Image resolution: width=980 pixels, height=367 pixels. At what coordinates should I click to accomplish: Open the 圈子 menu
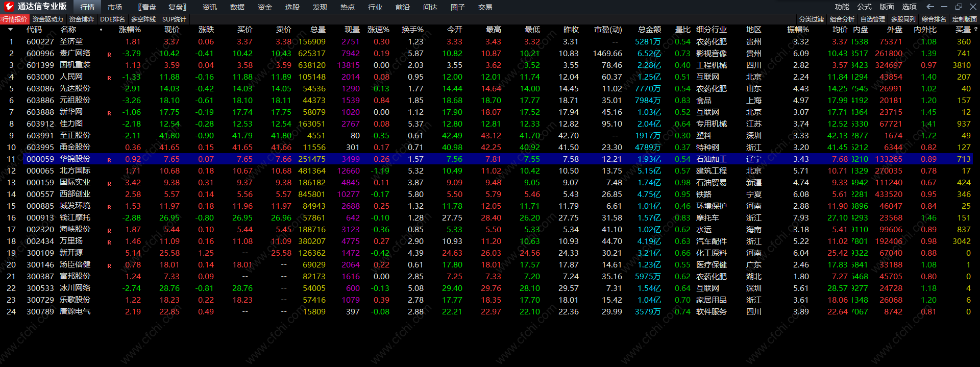coord(458,7)
